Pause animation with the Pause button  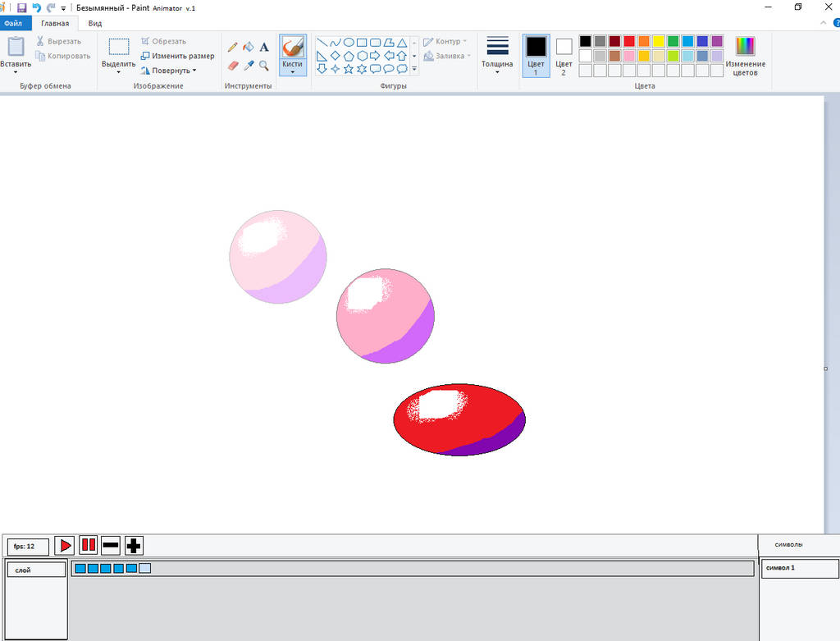89,546
